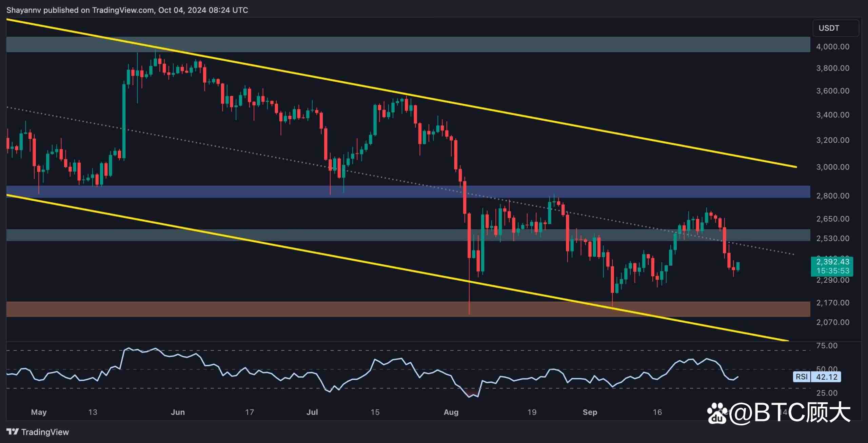Select the upper yellow channel trendline

coord(401,93)
